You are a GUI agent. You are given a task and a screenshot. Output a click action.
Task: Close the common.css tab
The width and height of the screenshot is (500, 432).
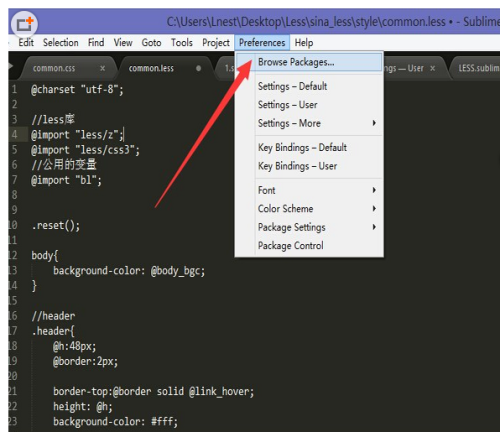102,68
